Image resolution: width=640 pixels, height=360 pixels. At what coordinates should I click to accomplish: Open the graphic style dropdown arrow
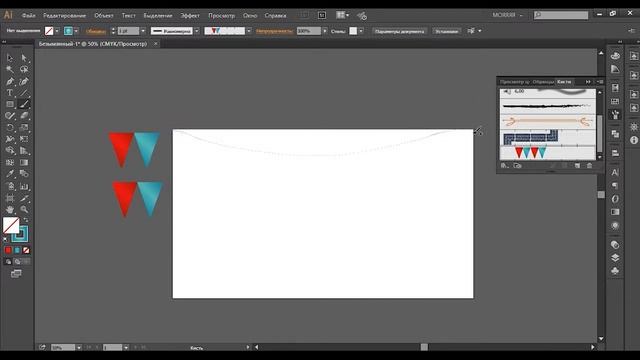click(x=361, y=31)
